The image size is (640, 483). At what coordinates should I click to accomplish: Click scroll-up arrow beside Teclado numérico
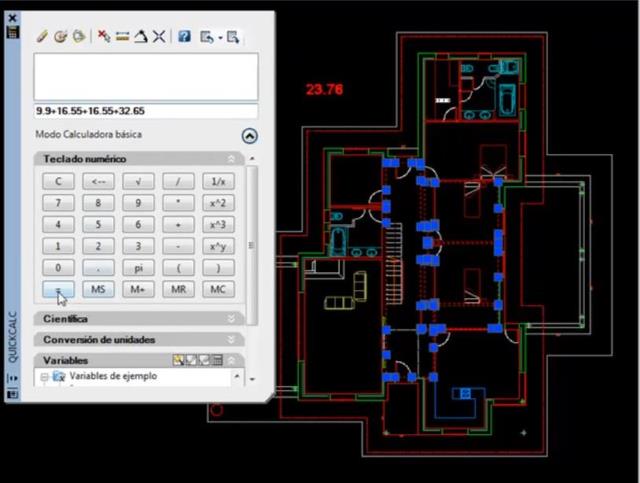[x=252, y=158]
